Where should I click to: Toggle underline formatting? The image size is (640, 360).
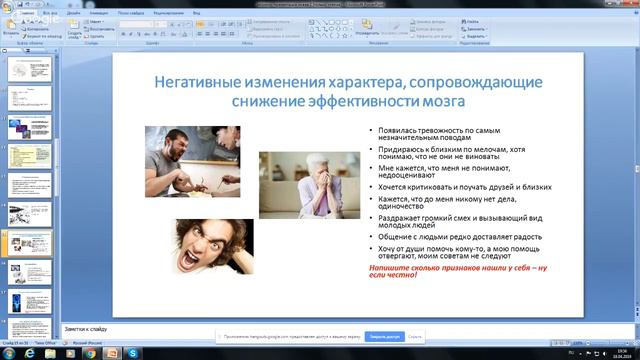coord(139,34)
